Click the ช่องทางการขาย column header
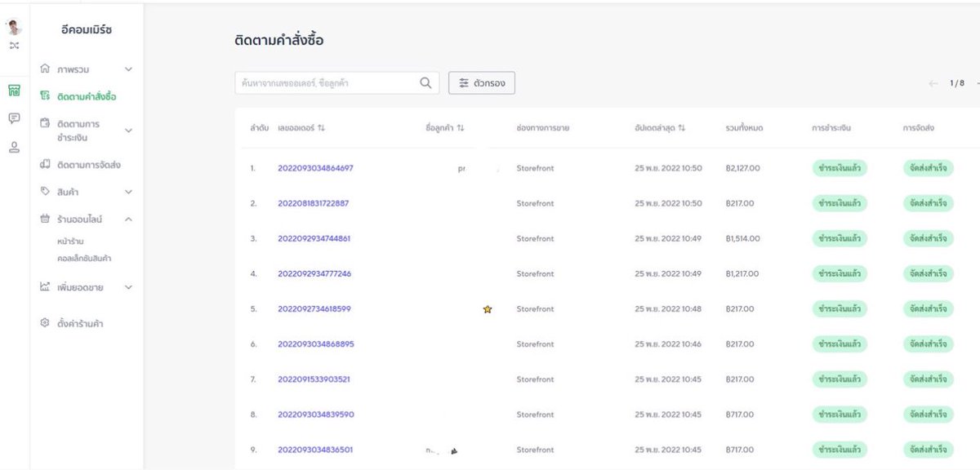The width and height of the screenshot is (980, 470). pyautogui.click(x=543, y=129)
